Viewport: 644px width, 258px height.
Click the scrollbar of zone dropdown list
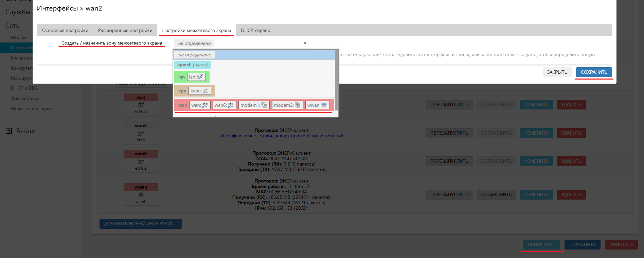click(x=337, y=80)
